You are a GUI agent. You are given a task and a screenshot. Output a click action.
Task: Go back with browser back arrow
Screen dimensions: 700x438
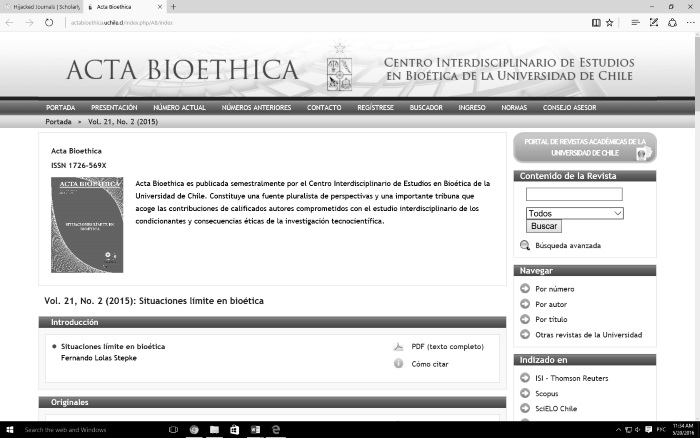pyautogui.click(x=9, y=23)
